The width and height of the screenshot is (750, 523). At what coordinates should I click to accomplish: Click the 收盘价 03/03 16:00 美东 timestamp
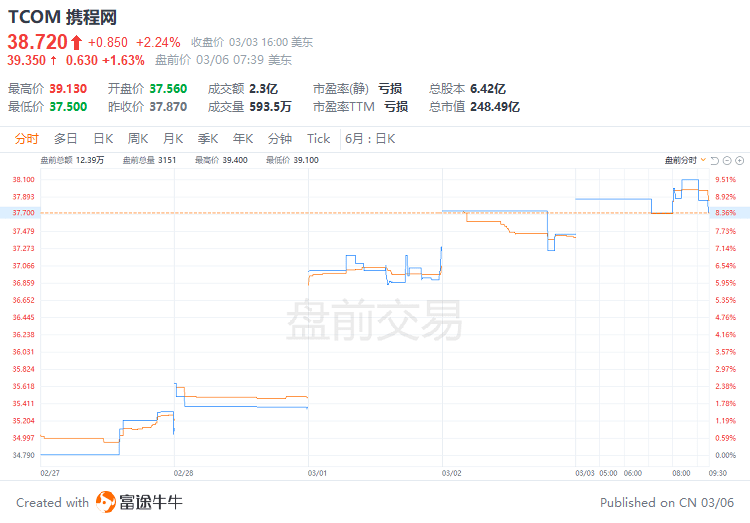coord(252,43)
